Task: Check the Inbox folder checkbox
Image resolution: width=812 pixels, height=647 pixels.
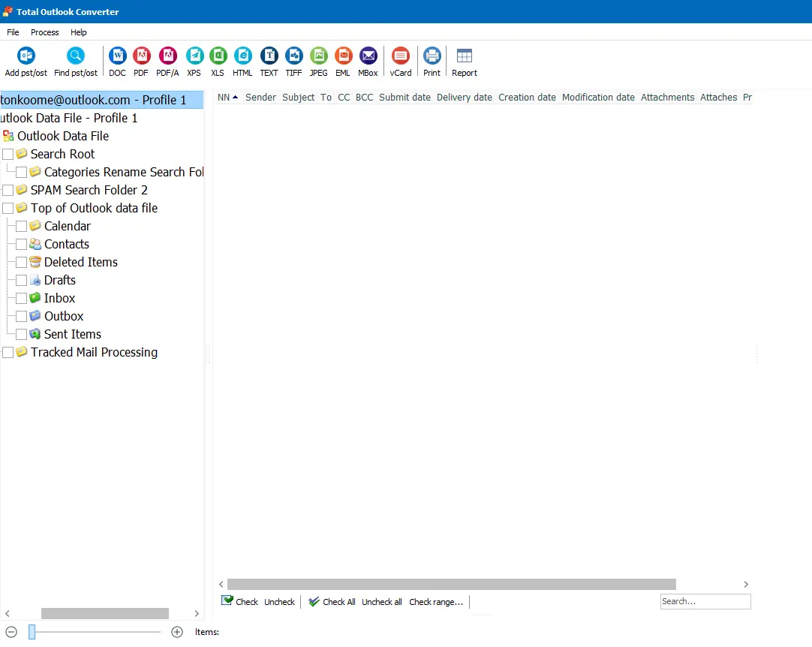Action: tap(20, 298)
